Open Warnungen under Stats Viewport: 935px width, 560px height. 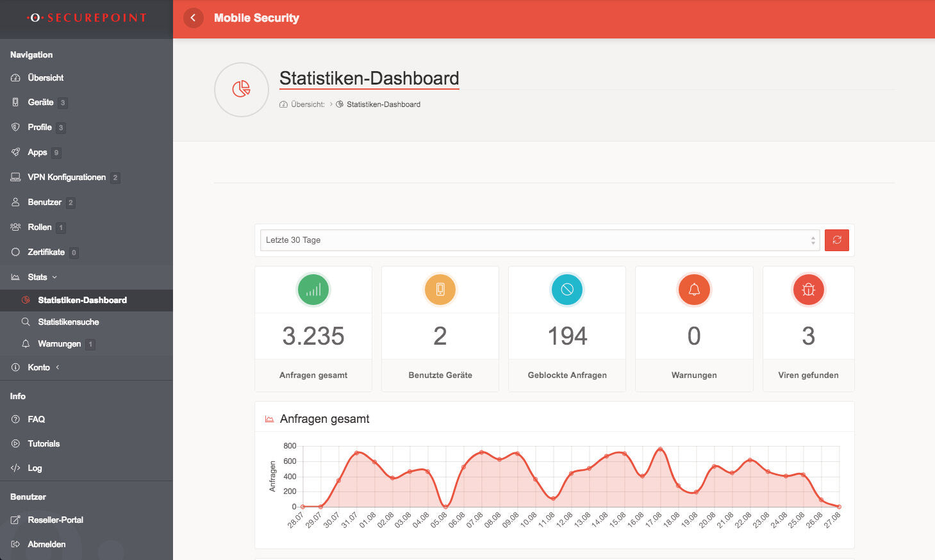point(59,344)
